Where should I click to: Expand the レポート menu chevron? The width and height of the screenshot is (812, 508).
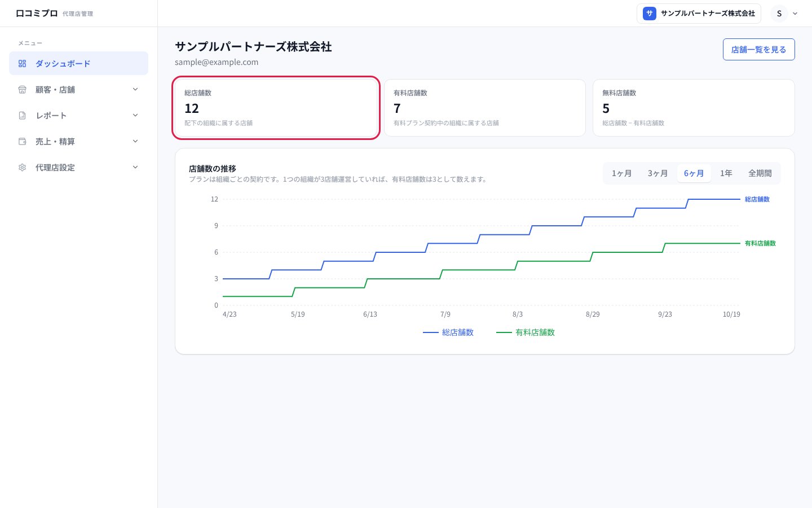tap(135, 115)
